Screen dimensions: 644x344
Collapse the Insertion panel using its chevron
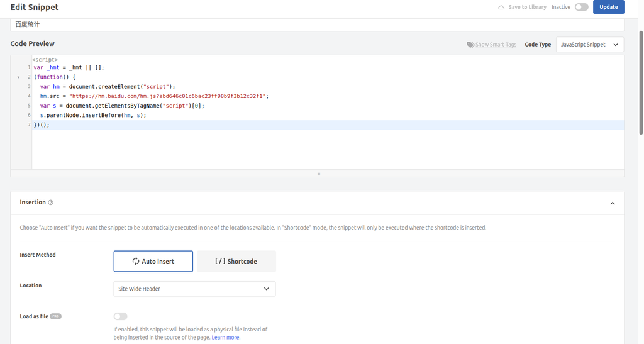point(612,203)
